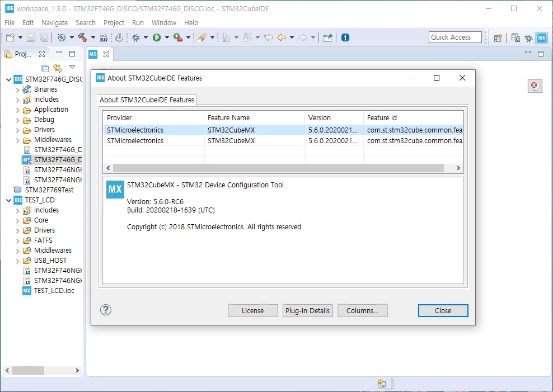Switch to the MX device configuration perspective
Screen dimensions: 553x392
tap(542, 37)
